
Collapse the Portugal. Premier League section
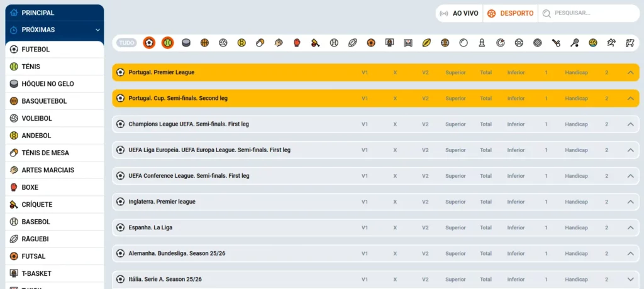point(631,73)
